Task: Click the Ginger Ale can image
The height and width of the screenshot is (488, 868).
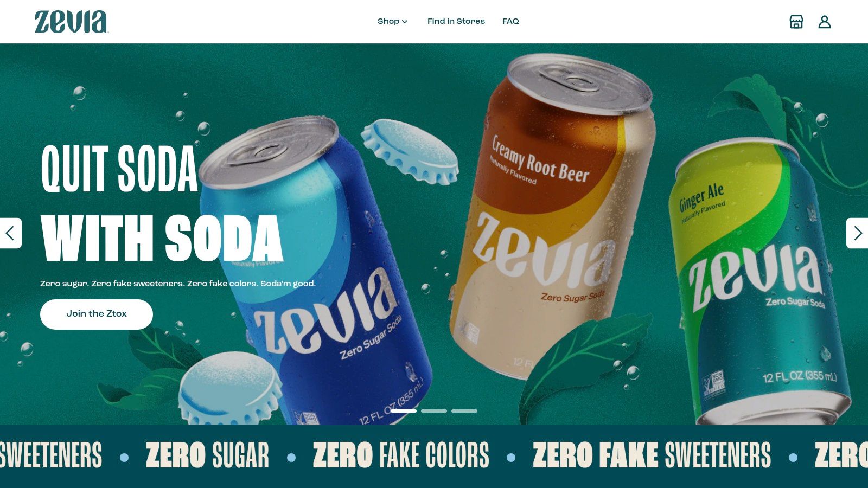Action: (x=759, y=282)
